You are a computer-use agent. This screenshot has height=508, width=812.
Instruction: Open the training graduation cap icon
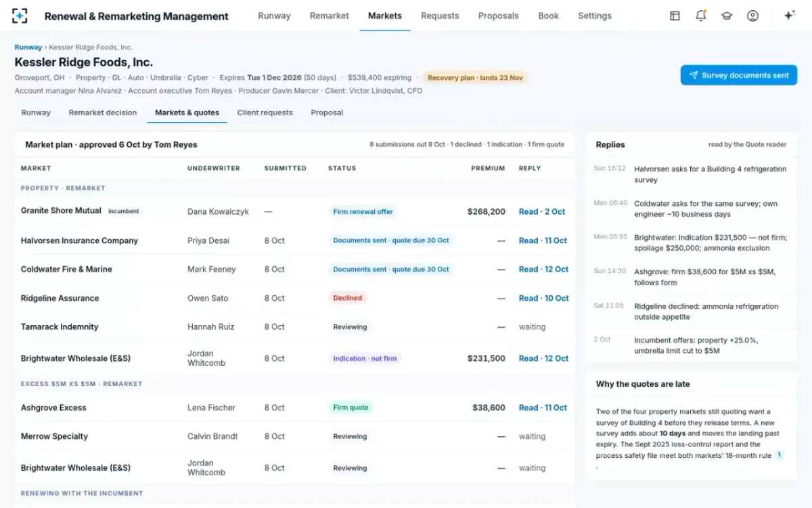(727, 16)
